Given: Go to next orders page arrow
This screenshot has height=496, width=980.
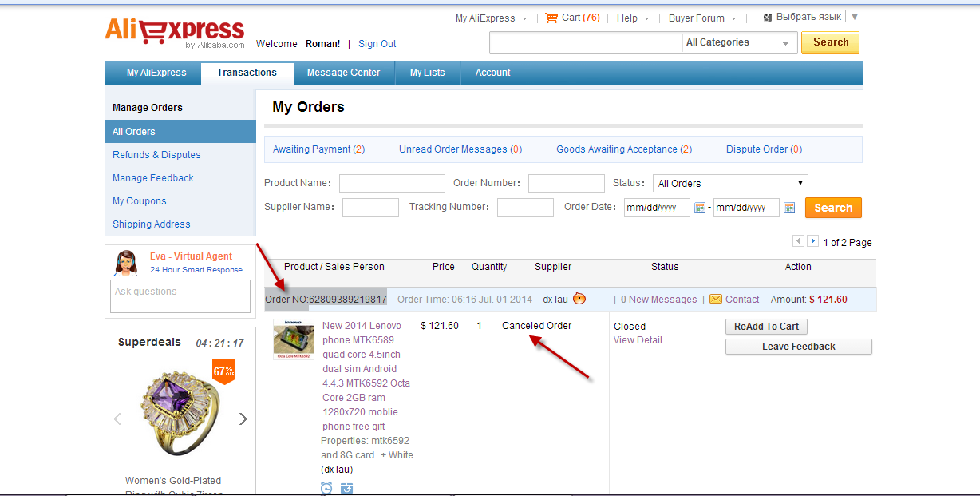Looking at the screenshot, I should (x=812, y=241).
